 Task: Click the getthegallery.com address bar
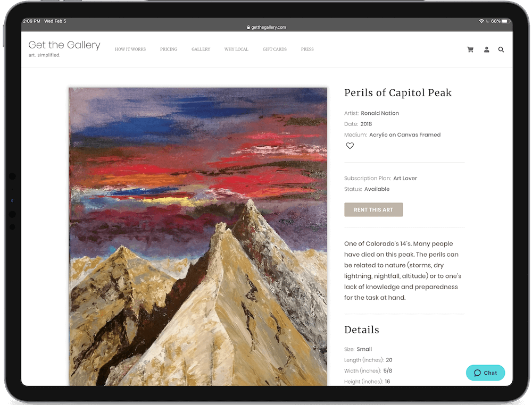coord(267,27)
